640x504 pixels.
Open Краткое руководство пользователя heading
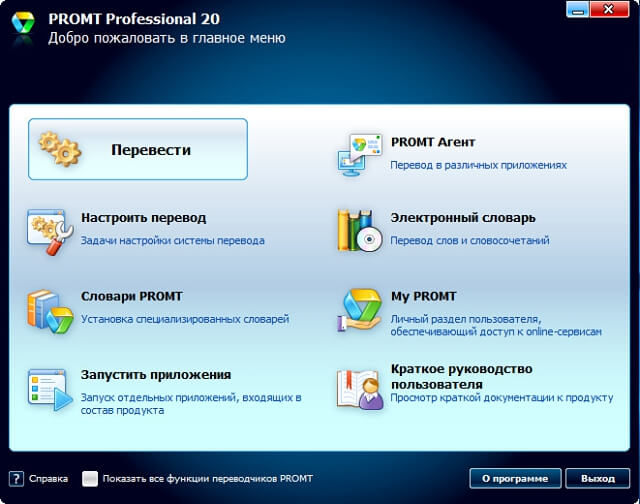click(462, 376)
